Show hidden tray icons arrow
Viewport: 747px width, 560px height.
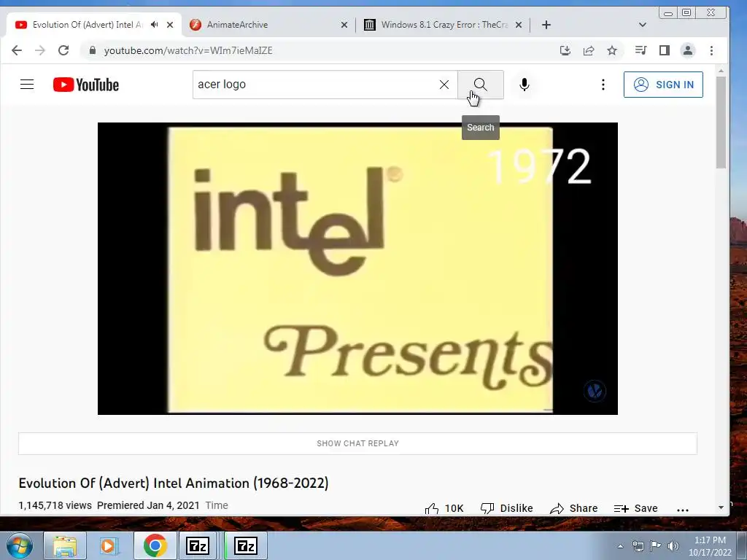point(620,546)
